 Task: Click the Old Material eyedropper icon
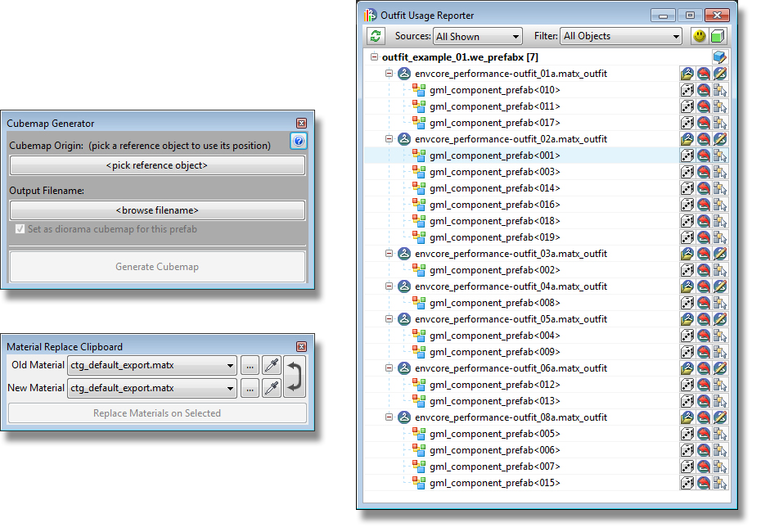pyautogui.click(x=272, y=365)
